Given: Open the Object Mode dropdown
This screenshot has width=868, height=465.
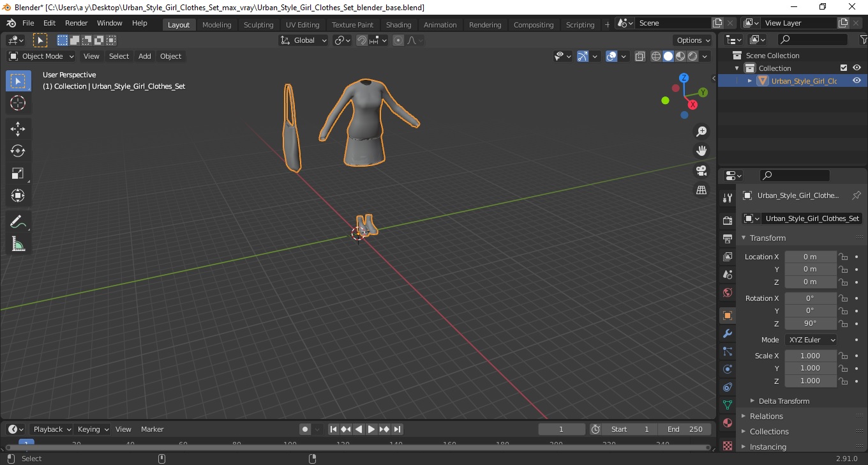Looking at the screenshot, I should 41,56.
